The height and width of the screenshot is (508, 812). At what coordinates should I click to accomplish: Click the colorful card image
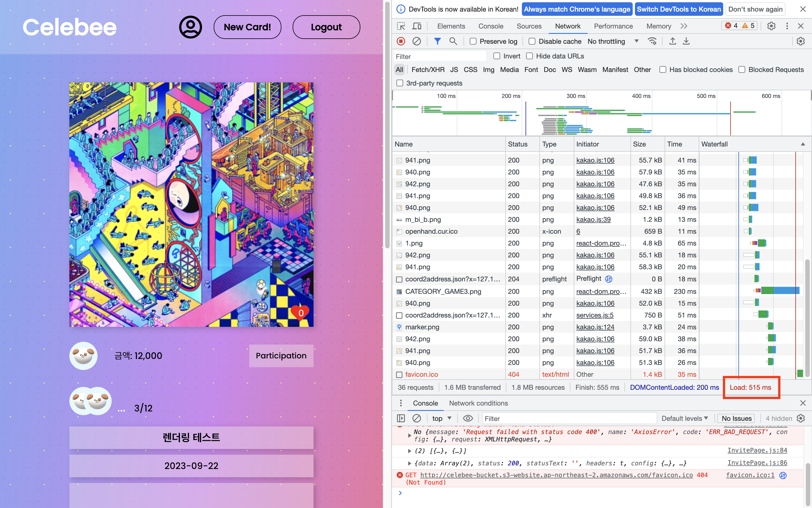[x=191, y=205]
